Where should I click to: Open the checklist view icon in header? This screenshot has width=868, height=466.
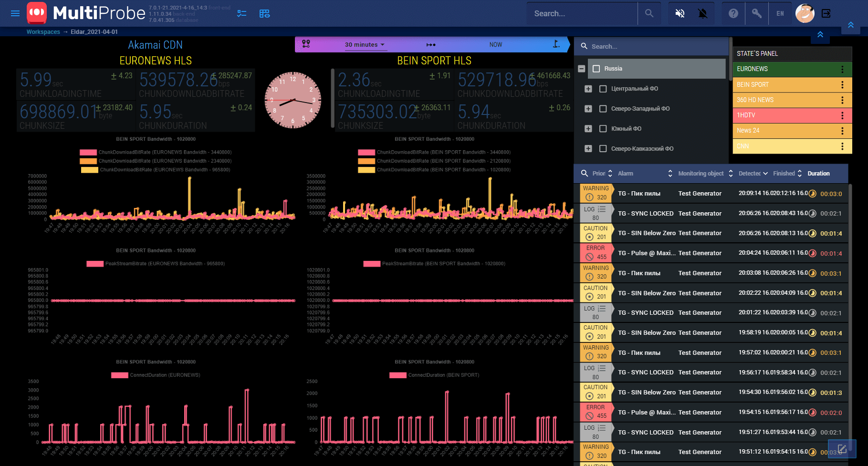click(x=242, y=13)
